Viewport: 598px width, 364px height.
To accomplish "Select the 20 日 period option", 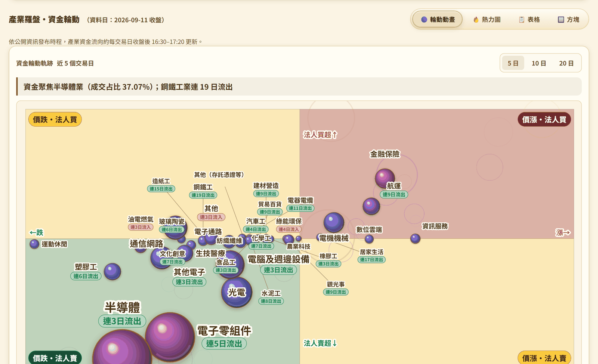I will [566, 63].
